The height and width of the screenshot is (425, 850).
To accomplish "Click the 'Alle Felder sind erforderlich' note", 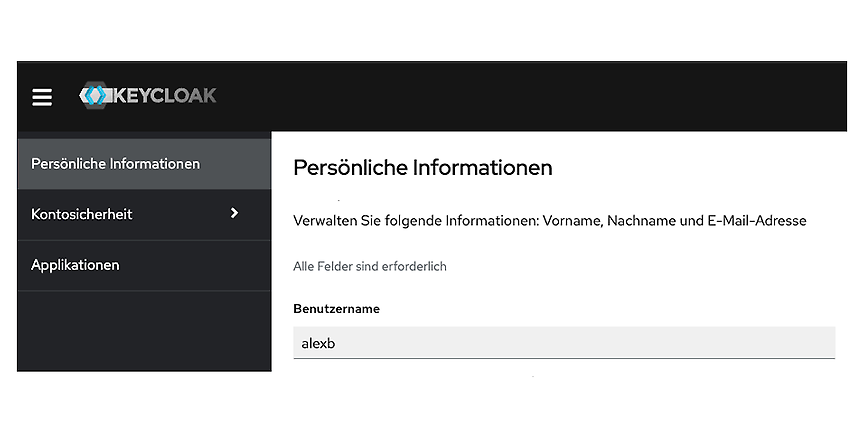I will pyautogui.click(x=370, y=267).
